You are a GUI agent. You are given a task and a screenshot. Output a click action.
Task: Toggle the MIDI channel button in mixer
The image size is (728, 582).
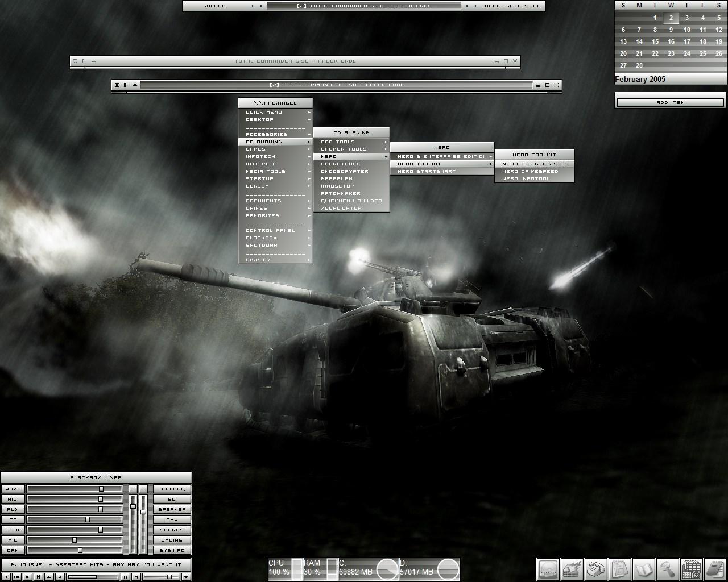coord(13,499)
